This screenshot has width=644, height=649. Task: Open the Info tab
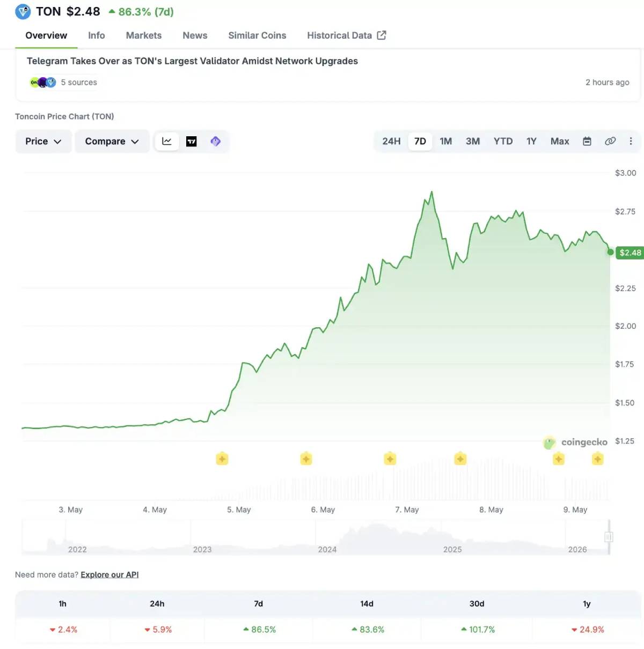pos(97,35)
